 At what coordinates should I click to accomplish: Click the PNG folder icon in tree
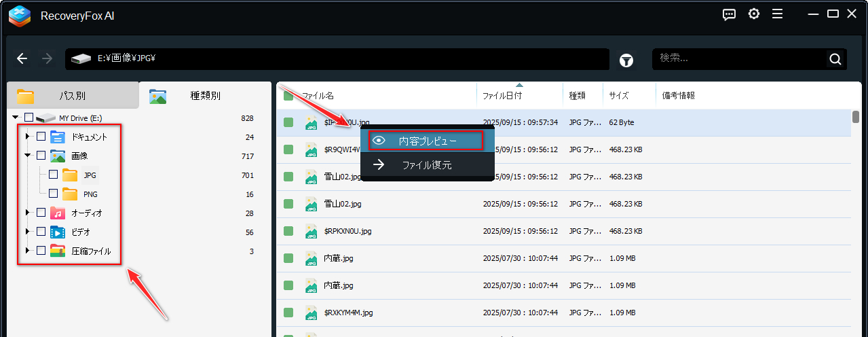pos(70,194)
